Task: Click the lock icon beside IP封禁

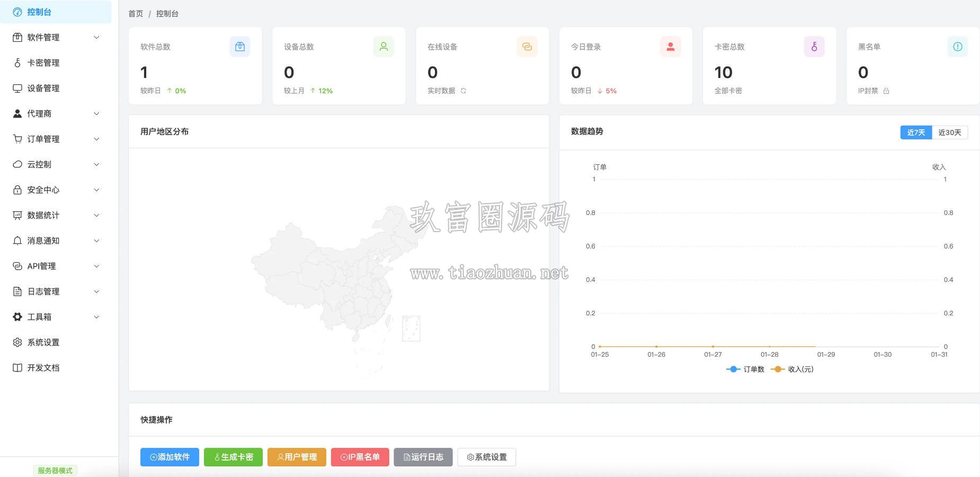Action: 886,91
